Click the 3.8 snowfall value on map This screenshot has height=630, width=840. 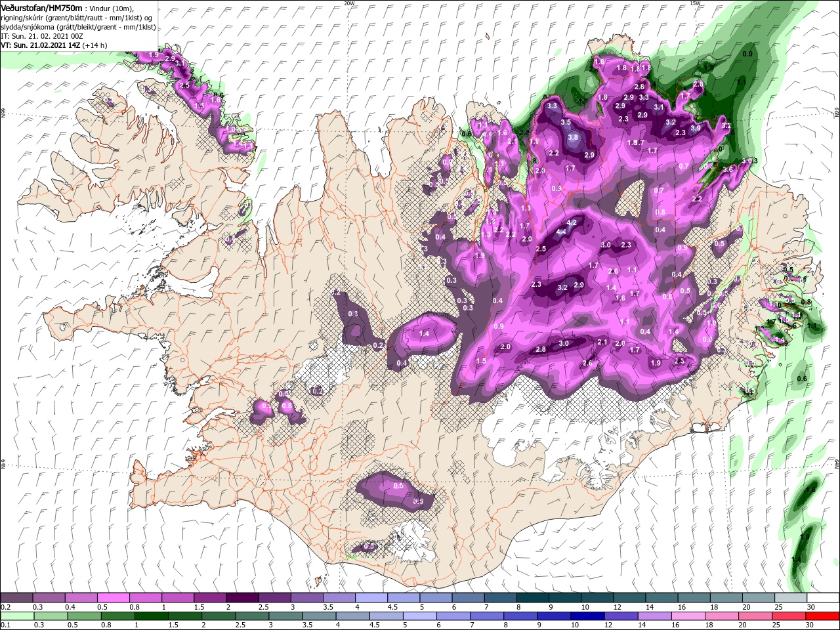tap(573, 138)
